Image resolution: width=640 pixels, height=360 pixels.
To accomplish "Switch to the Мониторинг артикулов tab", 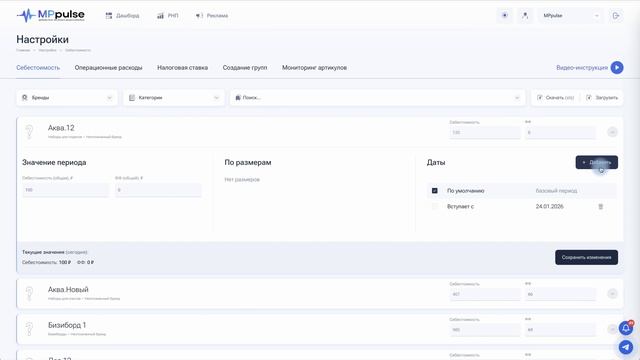I will 314,68.
